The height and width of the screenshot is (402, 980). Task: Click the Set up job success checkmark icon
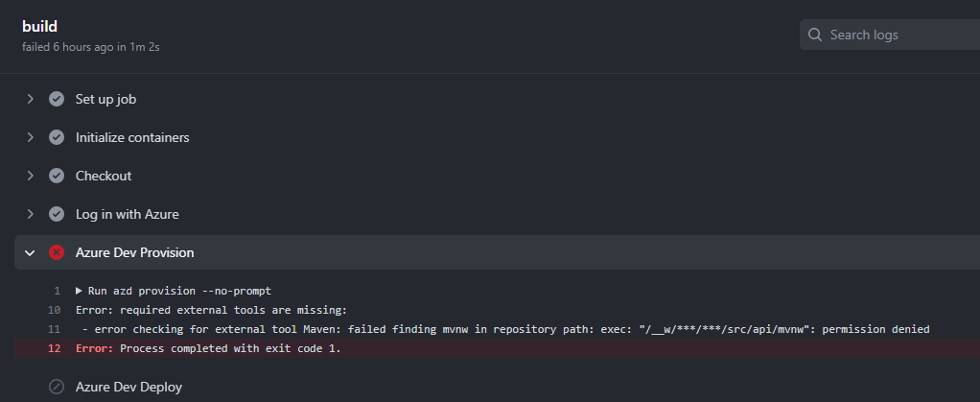(x=57, y=99)
